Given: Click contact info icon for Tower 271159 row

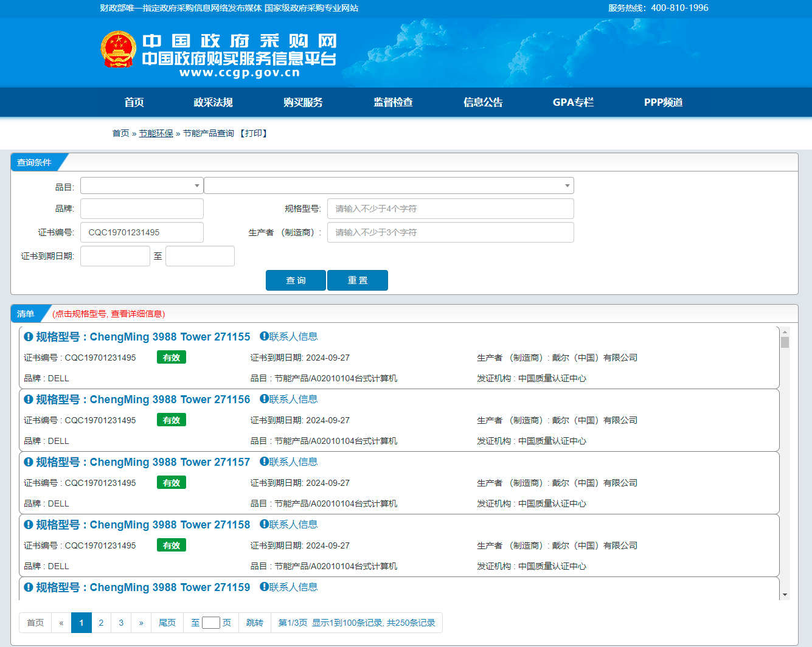Looking at the screenshot, I should click(x=264, y=587).
